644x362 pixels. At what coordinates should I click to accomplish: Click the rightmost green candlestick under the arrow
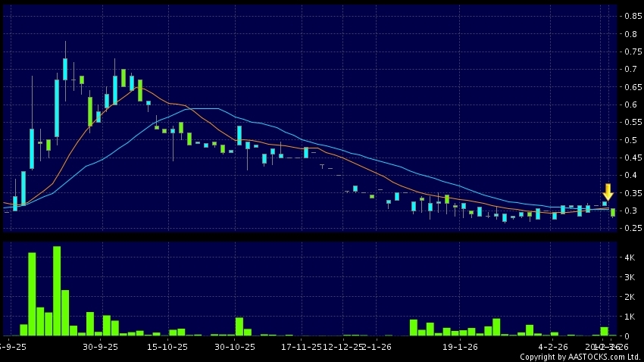612,213
